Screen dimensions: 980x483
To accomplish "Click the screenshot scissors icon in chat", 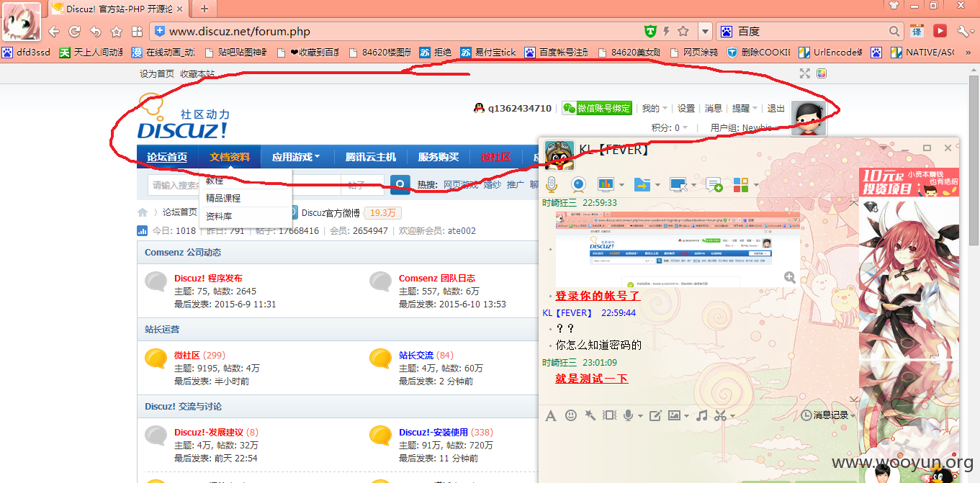I will [720, 415].
